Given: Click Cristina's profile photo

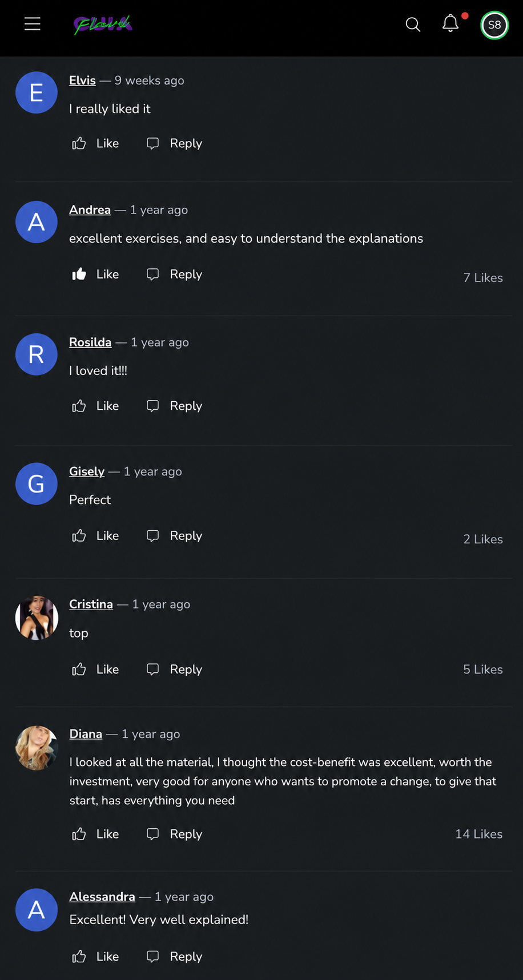Looking at the screenshot, I should 37,618.
